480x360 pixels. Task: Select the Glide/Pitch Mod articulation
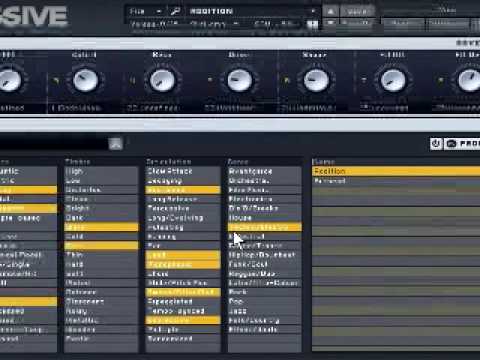pyautogui.click(x=183, y=283)
